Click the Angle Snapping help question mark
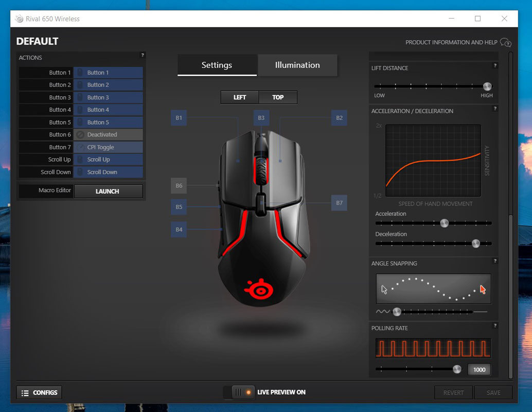 click(x=495, y=261)
